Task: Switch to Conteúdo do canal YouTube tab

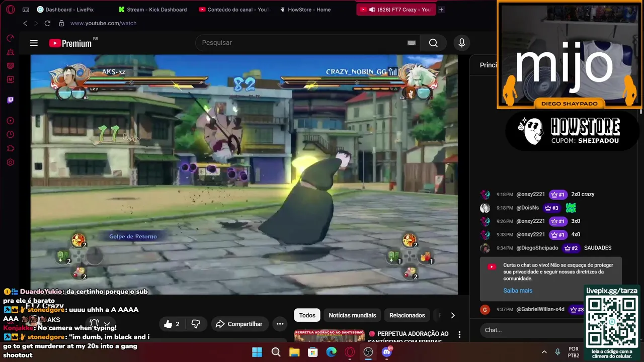Action: pyautogui.click(x=234, y=10)
